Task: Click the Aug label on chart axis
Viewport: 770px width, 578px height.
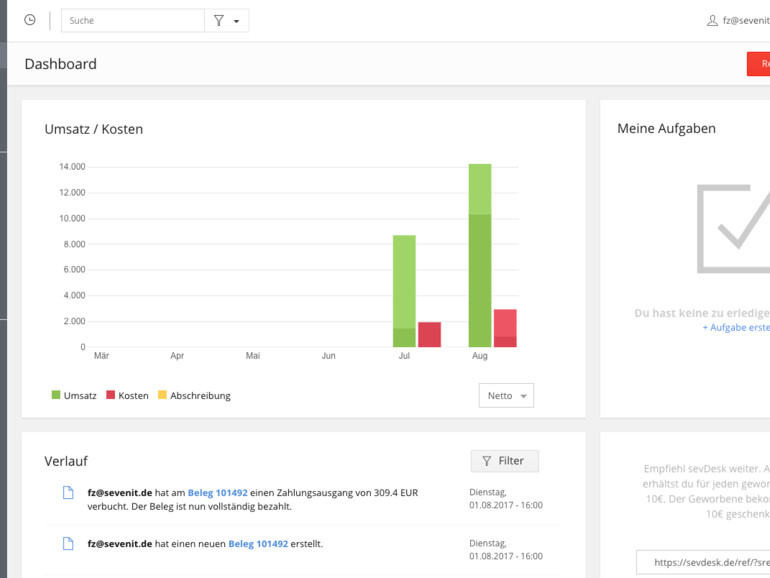Action: point(480,356)
